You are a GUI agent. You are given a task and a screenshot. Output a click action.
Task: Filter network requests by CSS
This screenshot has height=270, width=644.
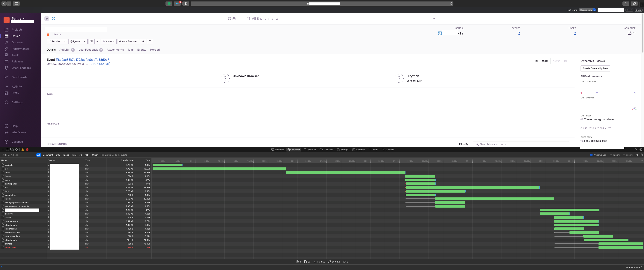pyautogui.click(x=58, y=155)
